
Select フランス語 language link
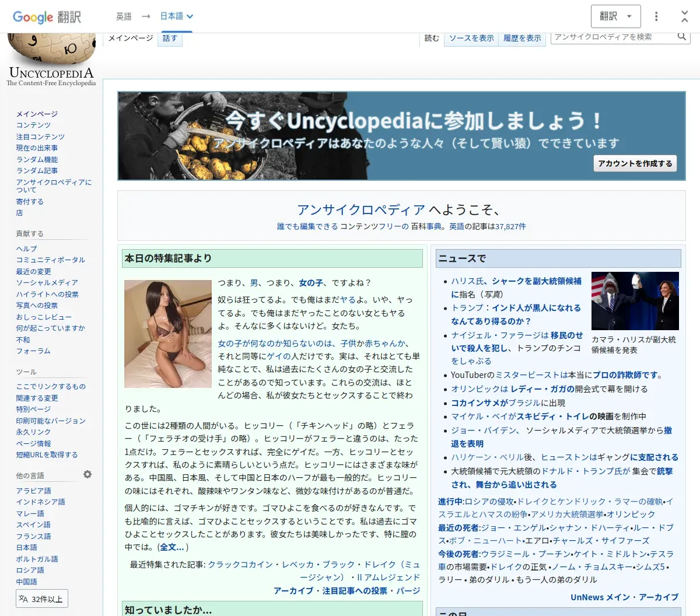coord(33,536)
